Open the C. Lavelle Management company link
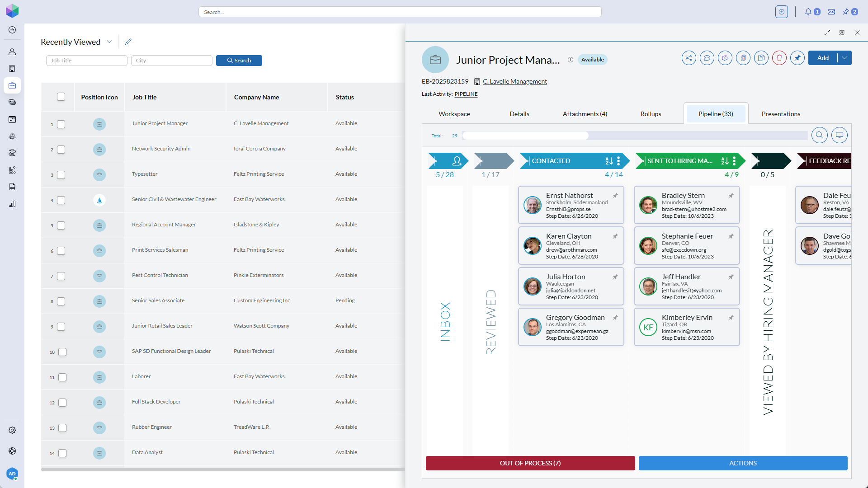The height and width of the screenshot is (488, 868). [x=515, y=81]
